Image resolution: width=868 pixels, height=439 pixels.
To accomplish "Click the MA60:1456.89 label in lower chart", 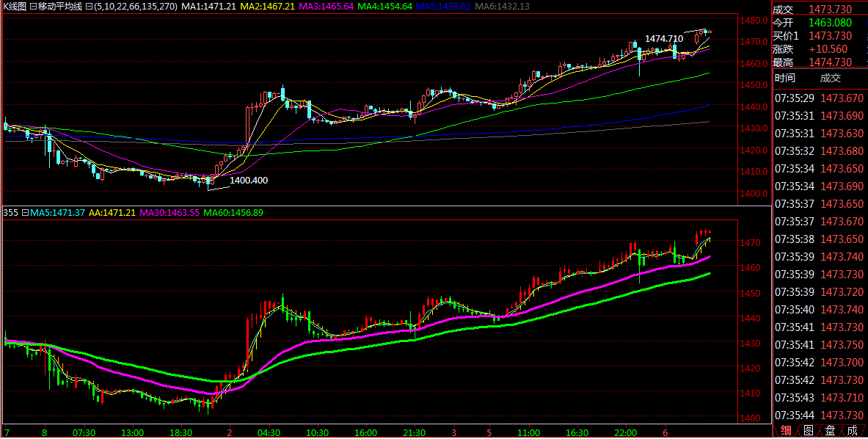I will pyautogui.click(x=233, y=213).
